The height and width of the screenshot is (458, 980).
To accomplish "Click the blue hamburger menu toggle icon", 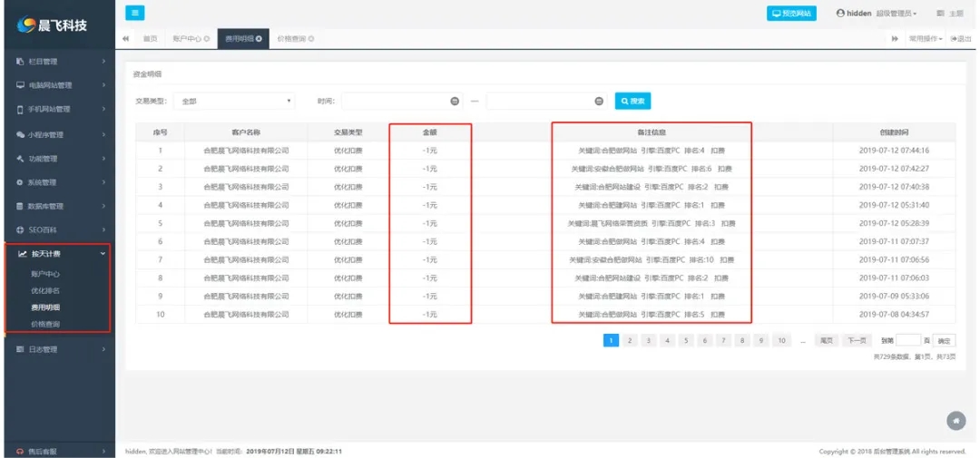I will click(x=134, y=13).
